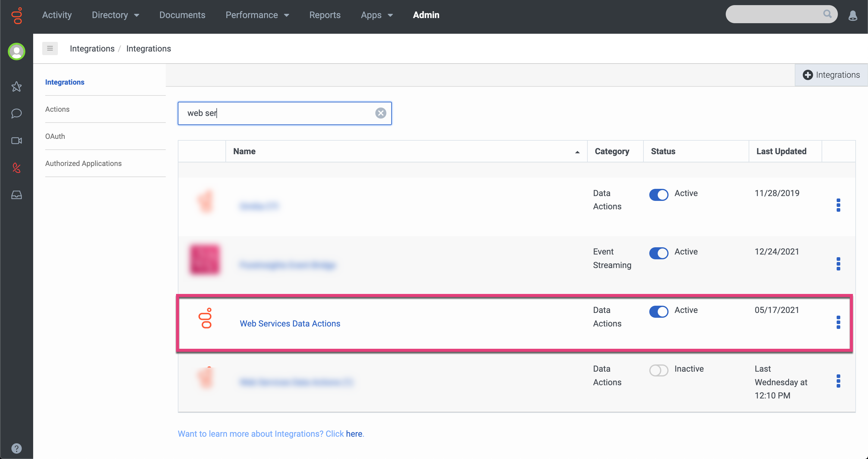Toggle off the Event Streaming integration
Image resolution: width=868 pixels, height=459 pixels.
pos(659,253)
